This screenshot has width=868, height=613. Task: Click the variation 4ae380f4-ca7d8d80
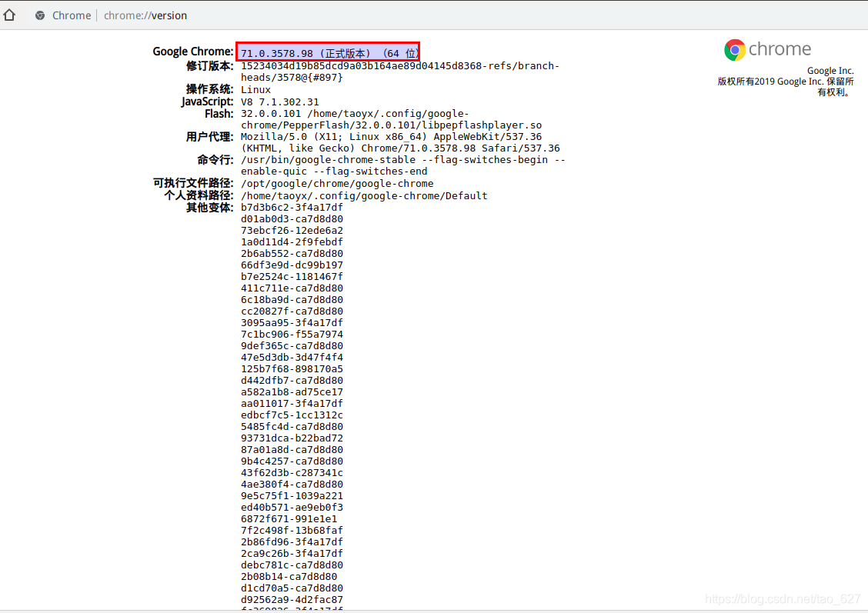(292, 485)
